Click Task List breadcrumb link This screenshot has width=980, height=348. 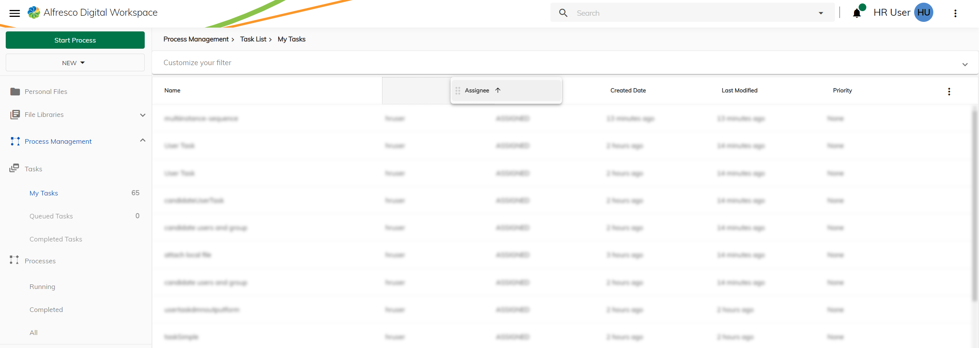point(253,39)
